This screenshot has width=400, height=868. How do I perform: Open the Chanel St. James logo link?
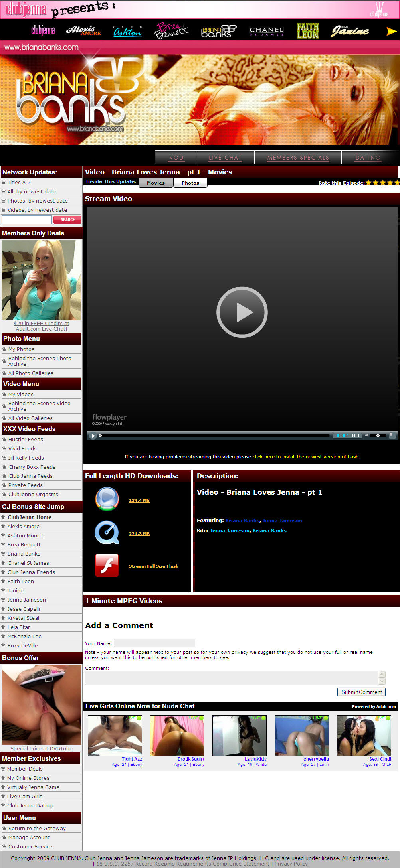267,31
